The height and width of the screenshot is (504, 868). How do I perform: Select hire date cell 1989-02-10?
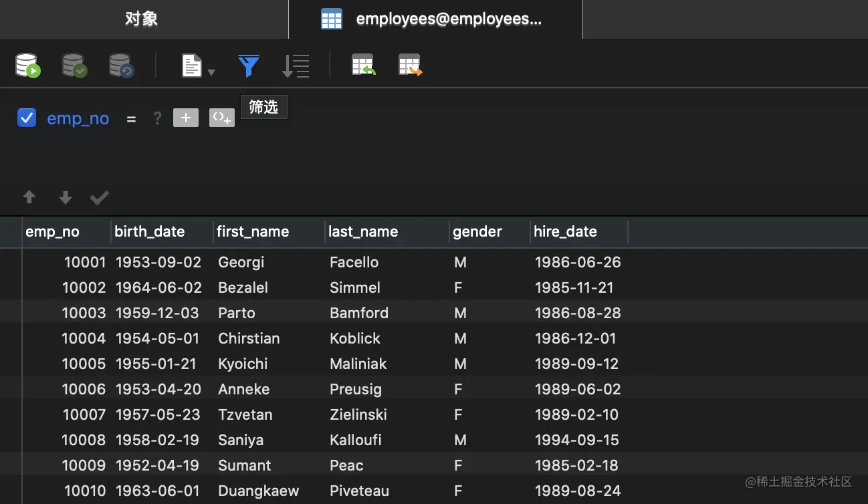point(577,414)
